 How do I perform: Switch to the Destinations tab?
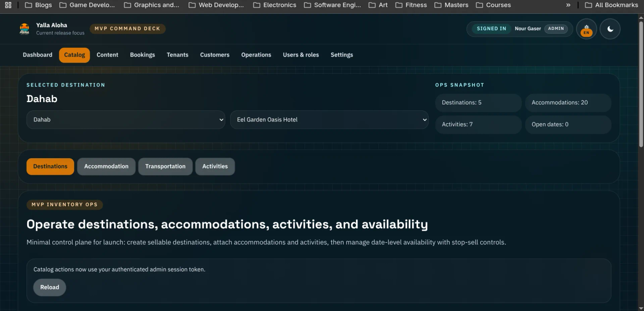point(50,167)
